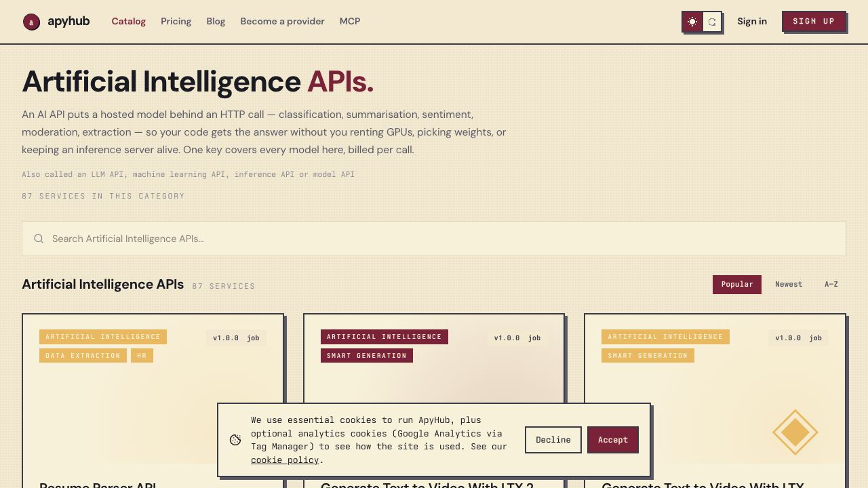The image size is (868, 488).
Task: Open Become a provider page
Action: (x=282, y=21)
